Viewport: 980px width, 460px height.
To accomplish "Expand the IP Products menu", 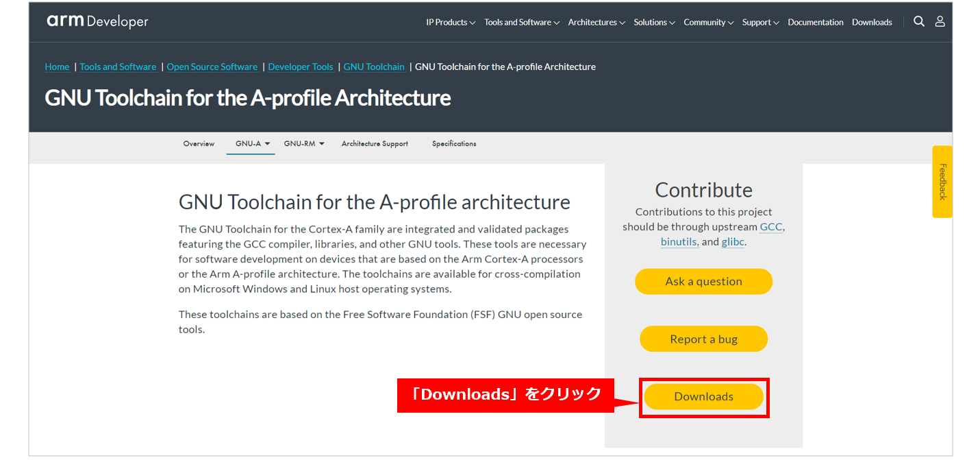I will pos(451,23).
